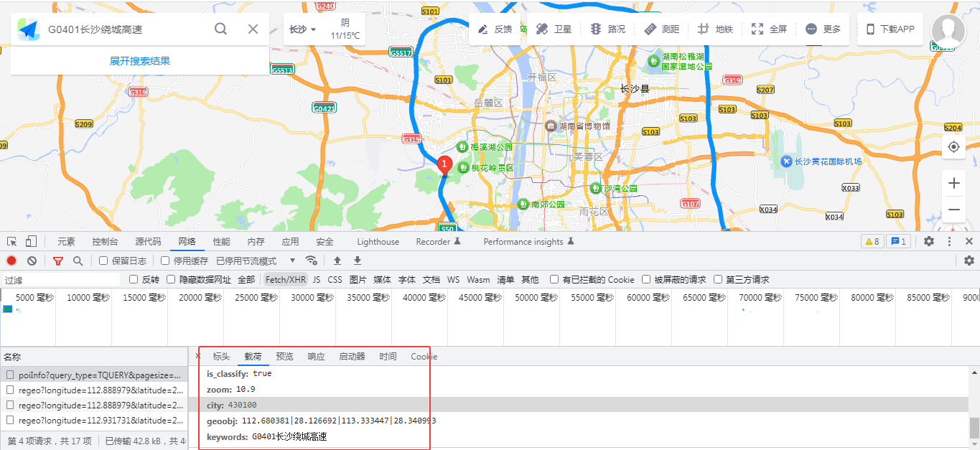Zoom out the map with minus button
Viewport: 980px width, 450px height.
pos(953,210)
